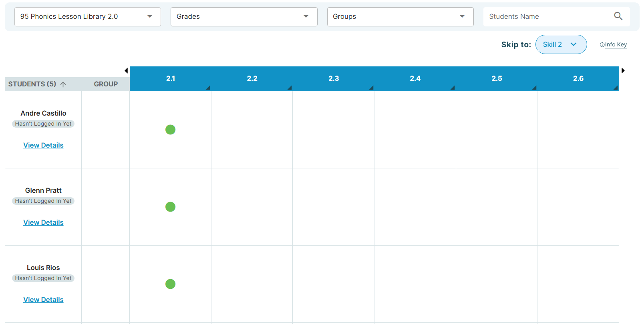The width and height of the screenshot is (644, 324).
Task: Select the 2.2 column header
Action: pos(252,79)
